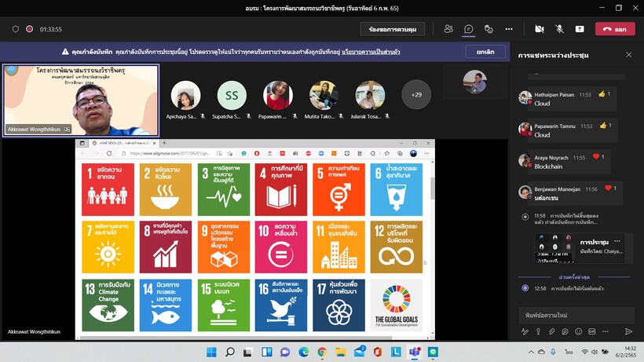The image size is (644, 362).
Task: Send the chat message with arrow icon
Action: pos(628,331)
